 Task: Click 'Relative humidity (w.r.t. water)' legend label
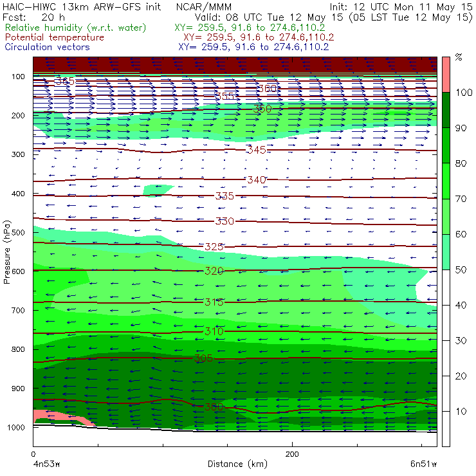point(76,28)
